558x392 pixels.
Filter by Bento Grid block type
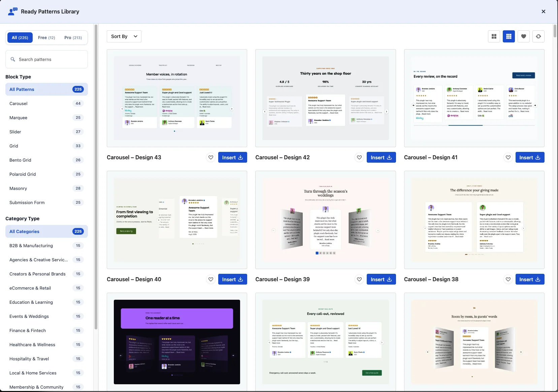tap(46, 160)
